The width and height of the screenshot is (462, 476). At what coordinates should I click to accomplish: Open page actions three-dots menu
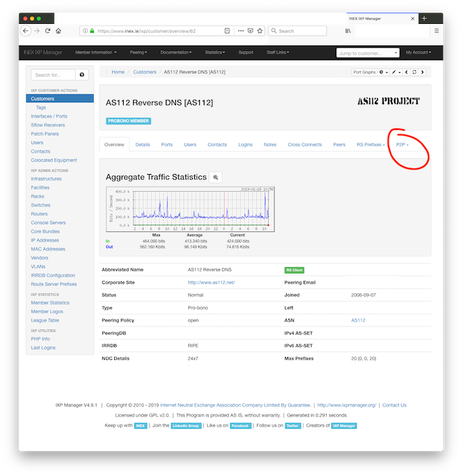coord(241,31)
